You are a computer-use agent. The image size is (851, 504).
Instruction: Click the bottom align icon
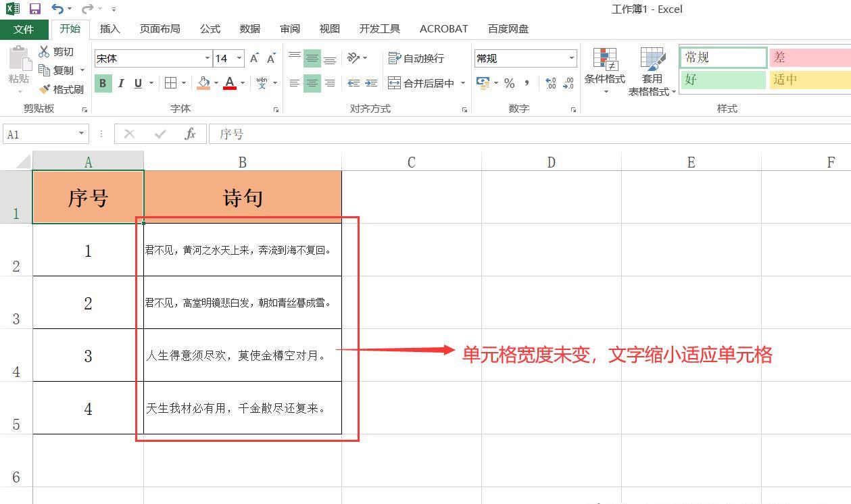[330, 59]
